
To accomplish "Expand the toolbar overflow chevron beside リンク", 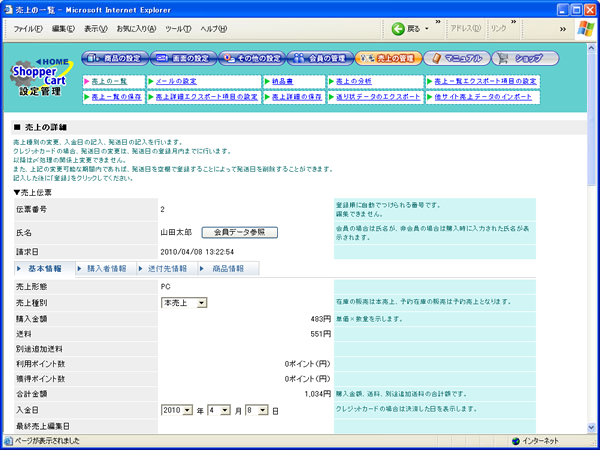I will (x=513, y=22).
